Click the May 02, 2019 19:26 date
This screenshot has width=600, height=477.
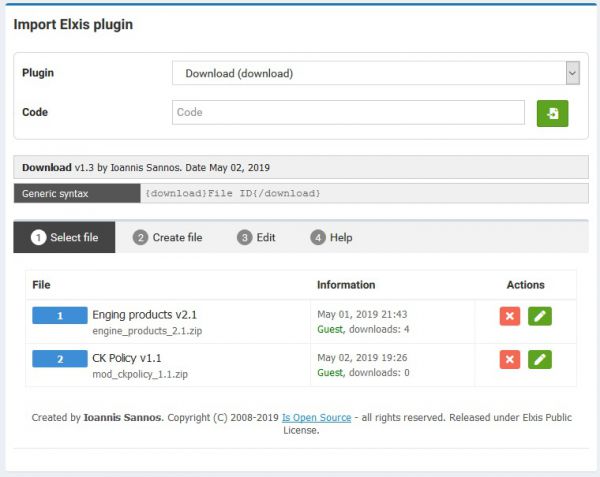click(x=362, y=358)
